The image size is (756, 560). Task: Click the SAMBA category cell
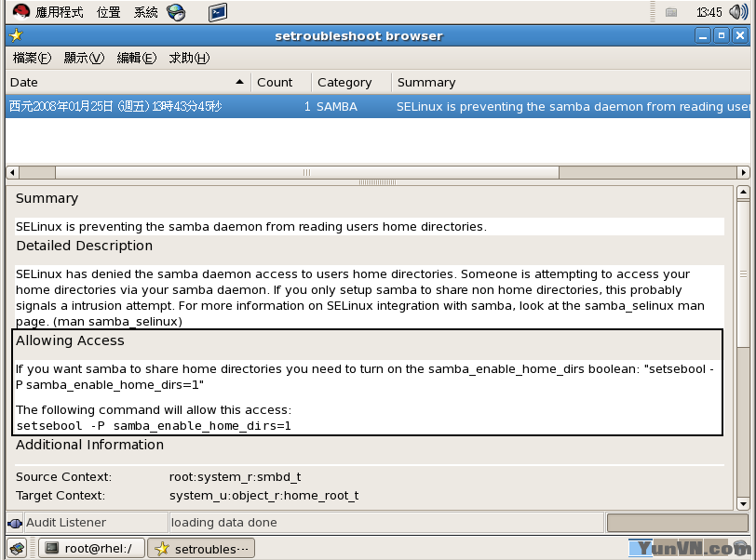point(336,106)
